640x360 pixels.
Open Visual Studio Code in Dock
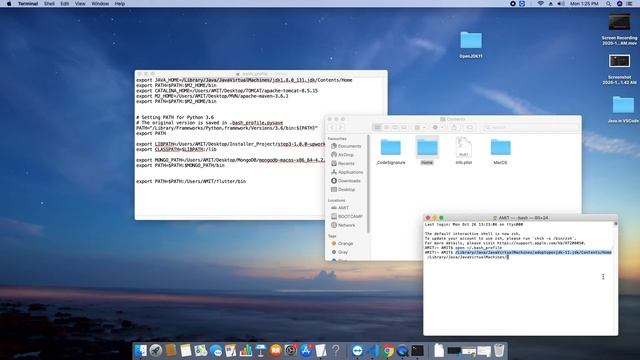click(x=373, y=351)
